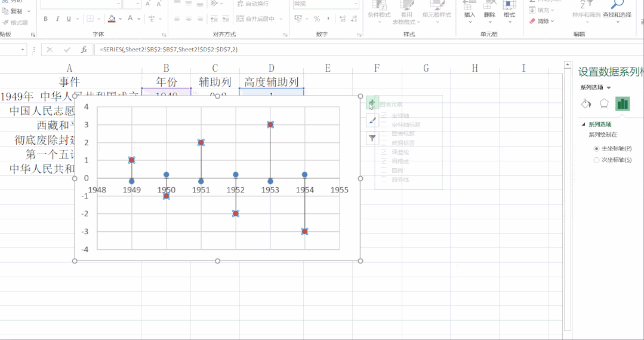The width and height of the screenshot is (644, 340).
Task: Click the 事件 header cell
Action: (69, 81)
